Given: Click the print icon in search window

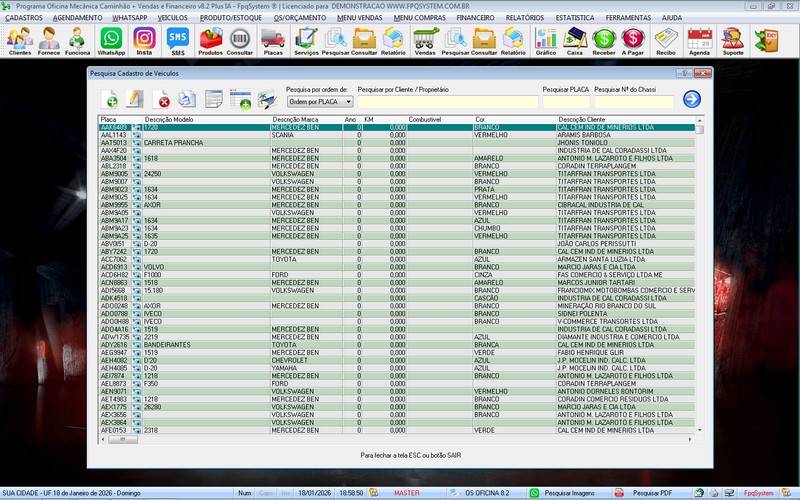Looking at the screenshot, I should click(188, 98).
